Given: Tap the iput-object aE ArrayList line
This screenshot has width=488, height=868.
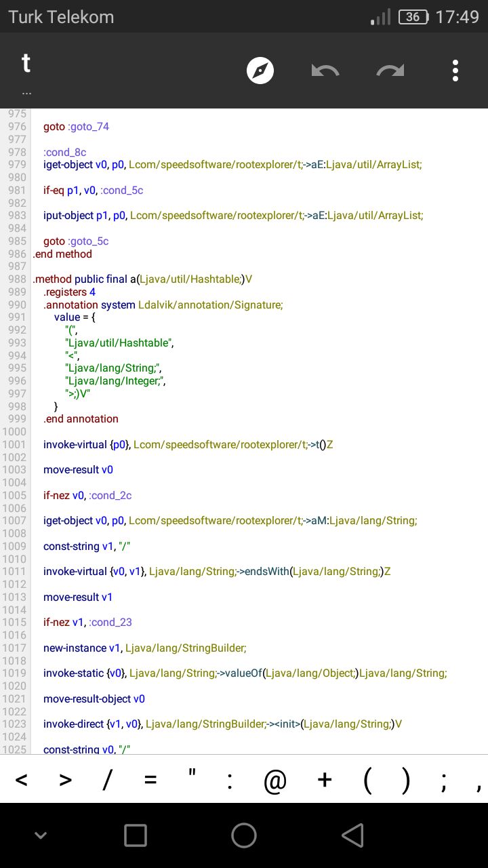Looking at the screenshot, I should [x=233, y=216].
